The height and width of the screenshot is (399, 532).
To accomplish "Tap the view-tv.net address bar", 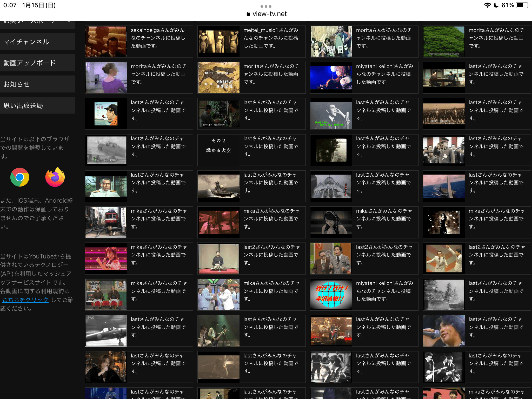I will click(269, 14).
